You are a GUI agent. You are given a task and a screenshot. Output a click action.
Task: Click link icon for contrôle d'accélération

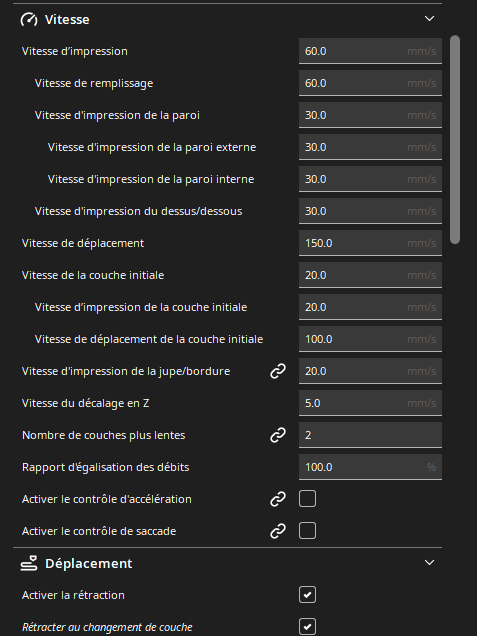click(278, 499)
